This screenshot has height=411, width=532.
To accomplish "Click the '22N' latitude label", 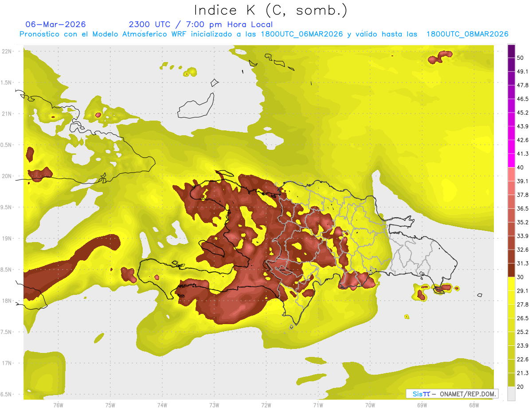I will coord(8,51).
